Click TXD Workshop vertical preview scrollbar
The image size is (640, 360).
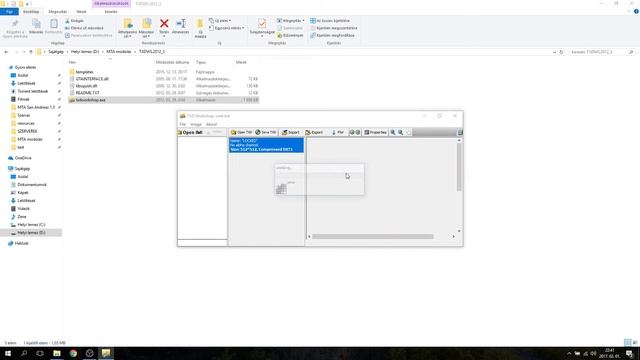pos(459,167)
